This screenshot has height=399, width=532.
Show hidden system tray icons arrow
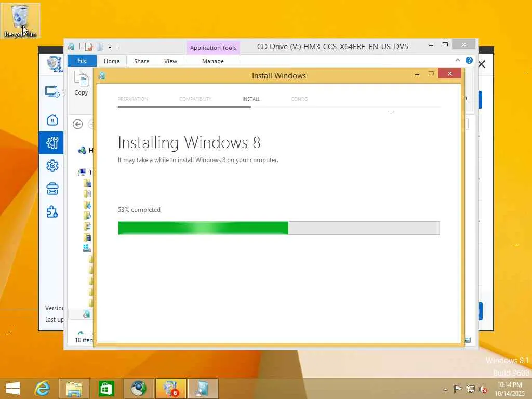pyautogui.click(x=445, y=389)
